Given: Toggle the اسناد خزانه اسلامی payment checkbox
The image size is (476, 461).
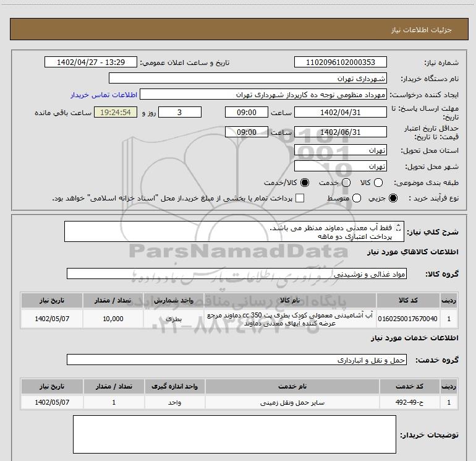Looking at the screenshot, I should pyautogui.click(x=300, y=198).
